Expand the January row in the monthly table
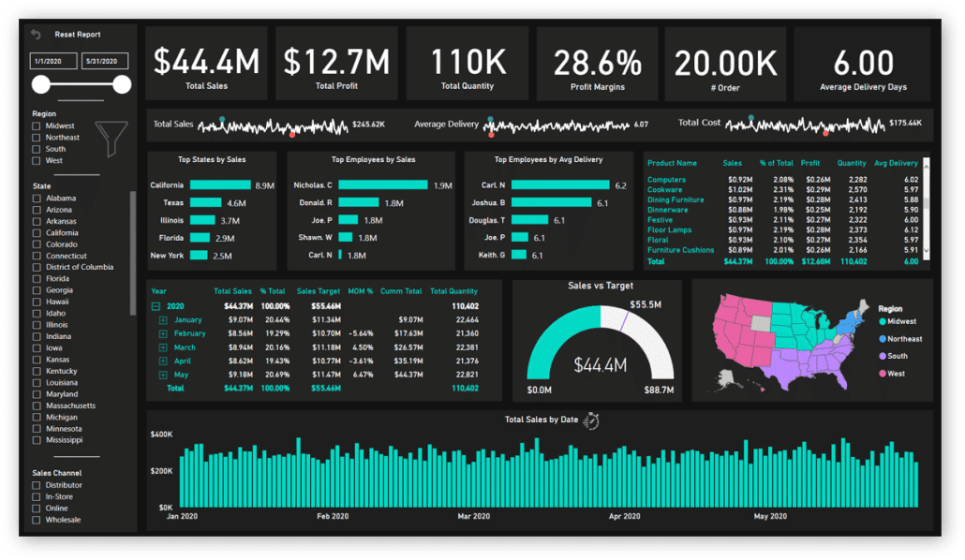This screenshot has height=560, width=965. (163, 319)
